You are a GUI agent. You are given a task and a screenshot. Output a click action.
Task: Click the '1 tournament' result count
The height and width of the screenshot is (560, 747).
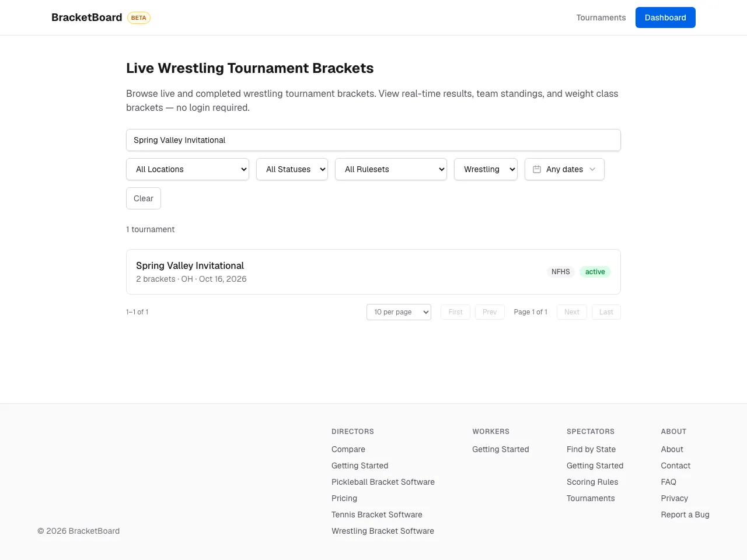tap(151, 229)
